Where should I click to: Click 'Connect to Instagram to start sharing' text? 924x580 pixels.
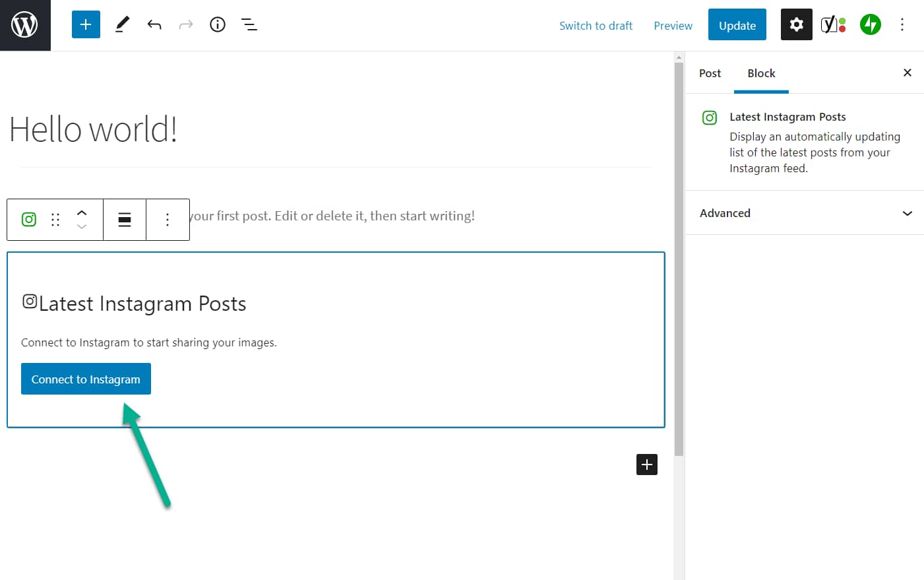coord(149,342)
